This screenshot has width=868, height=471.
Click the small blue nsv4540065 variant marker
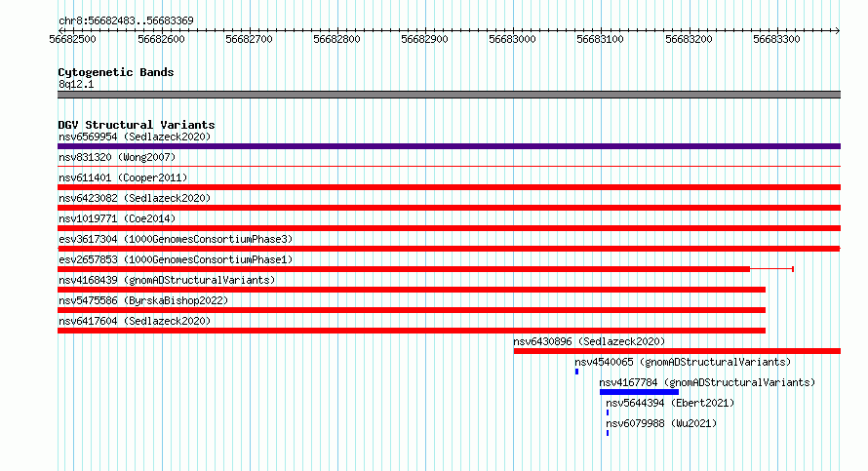[576, 372]
